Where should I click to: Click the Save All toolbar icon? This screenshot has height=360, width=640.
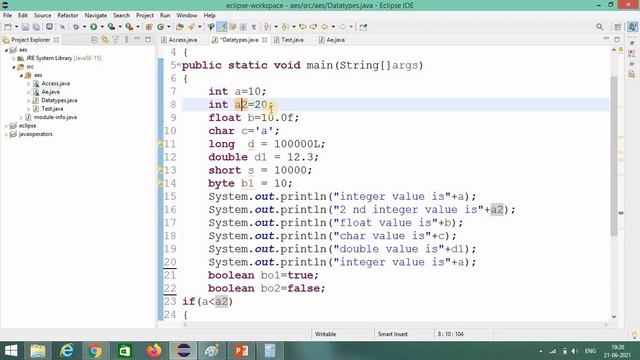click(x=36, y=27)
